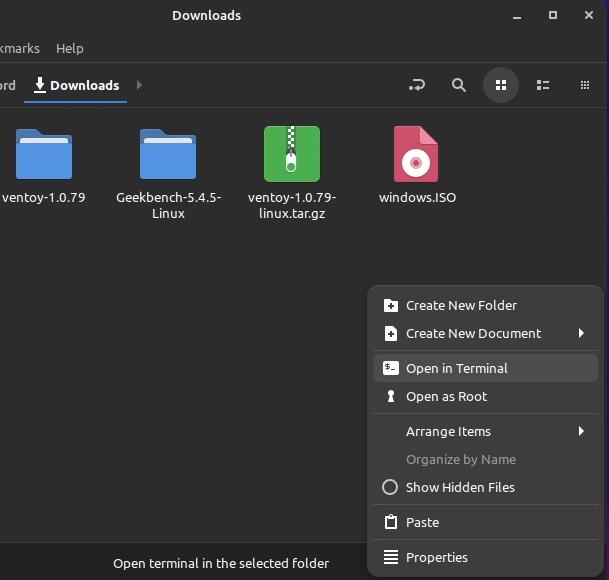Screen dimensions: 609x580
Task: Click the partially visible path segment before Downloads
Action: coord(8,85)
